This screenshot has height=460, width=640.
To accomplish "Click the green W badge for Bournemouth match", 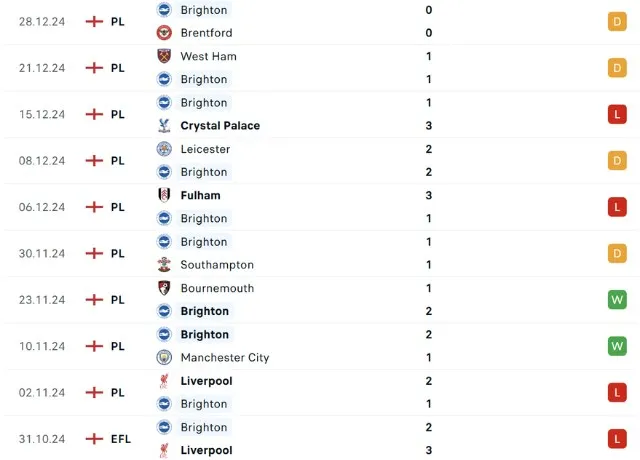I will tap(617, 299).
